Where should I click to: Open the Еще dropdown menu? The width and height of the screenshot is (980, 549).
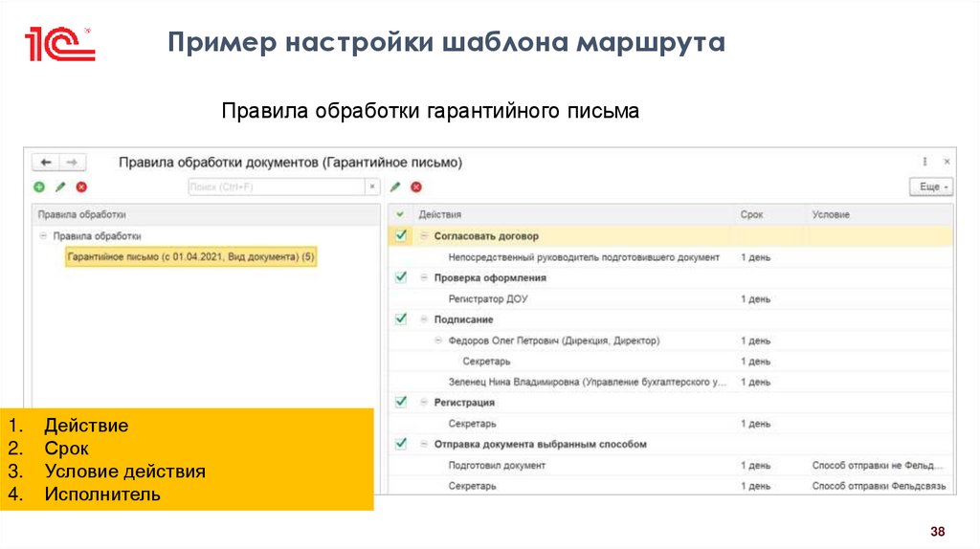click(x=931, y=187)
